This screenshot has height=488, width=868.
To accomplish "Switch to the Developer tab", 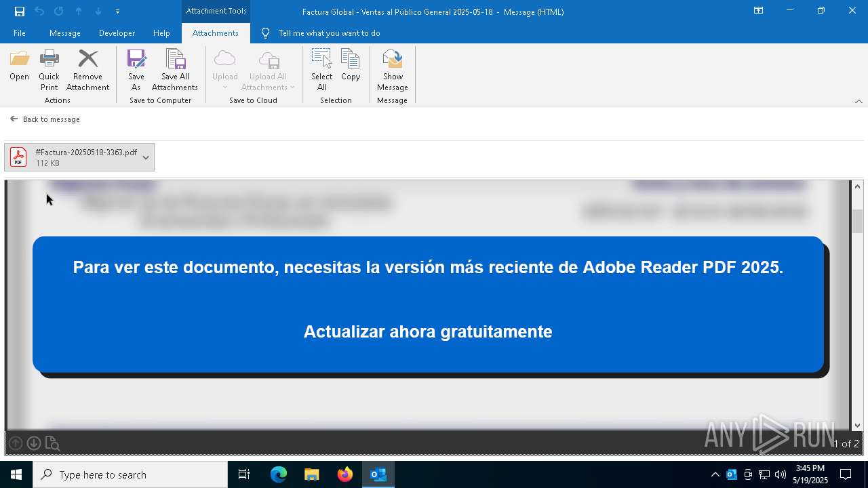I will point(117,33).
